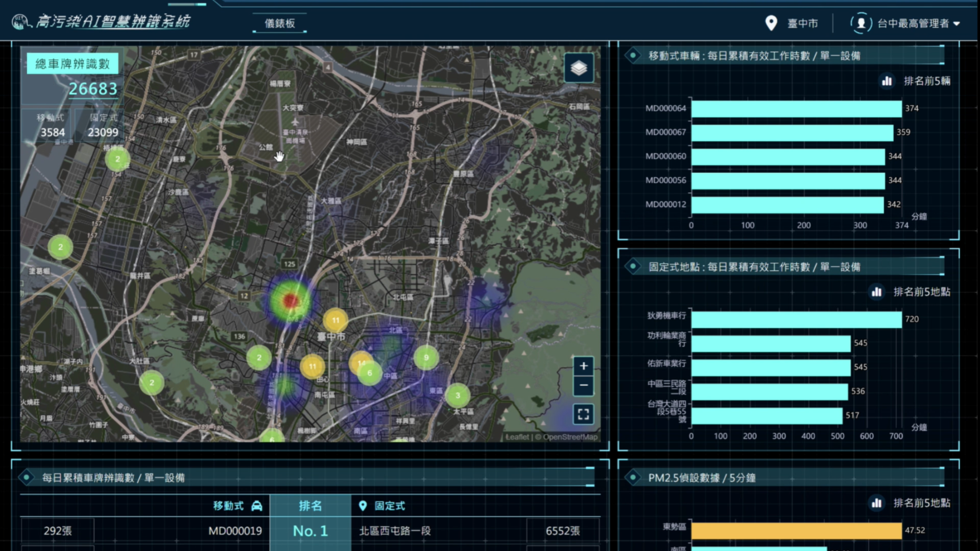This screenshot has width=980, height=551.
Task: Click the red heatmap hotspot on map
Action: tap(291, 301)
